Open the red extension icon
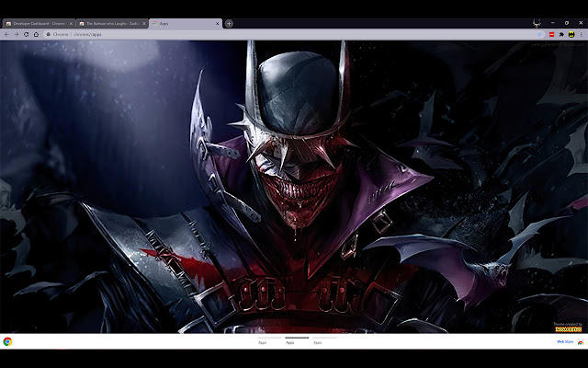This screenshot has height=368, width=588. click(x=551, y=34)
